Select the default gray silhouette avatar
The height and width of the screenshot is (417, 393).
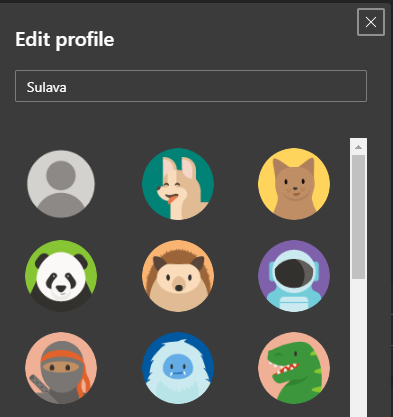61,184
